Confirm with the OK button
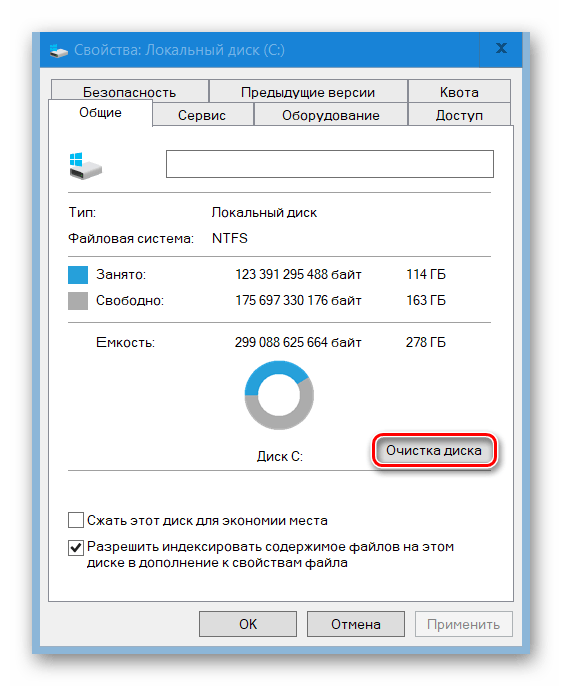 pyautogui.click(x=248, y=624)
